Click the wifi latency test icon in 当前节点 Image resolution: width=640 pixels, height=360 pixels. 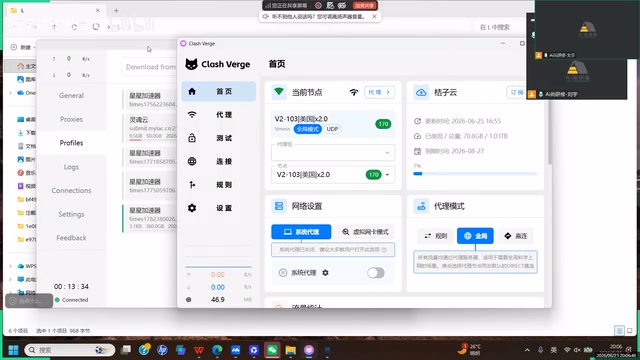click(x=354, y=92)
